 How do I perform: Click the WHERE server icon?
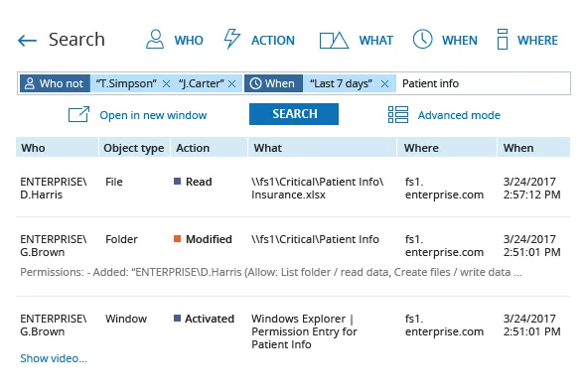[x=503, y=40]
